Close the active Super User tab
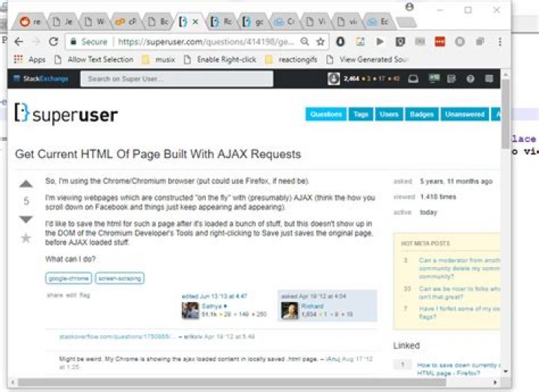Image resolution: width=539 pixels, height=392 pixels. tap(195, 22)
